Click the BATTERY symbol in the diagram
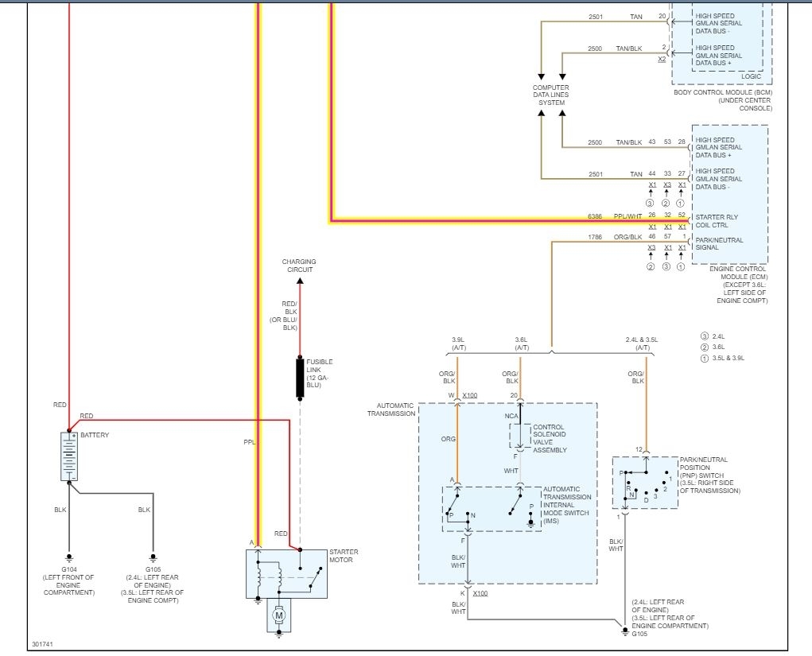This screenshot has height=656, width=812. click(69, 456)
